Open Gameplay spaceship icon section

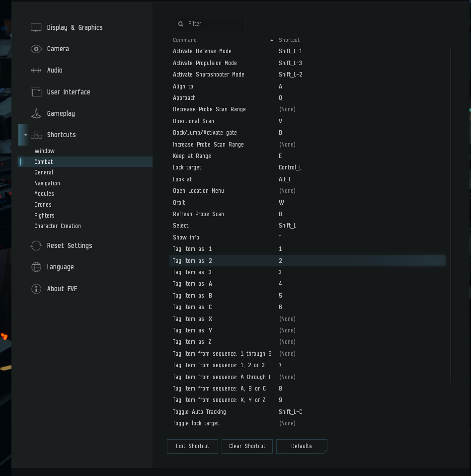36,114
